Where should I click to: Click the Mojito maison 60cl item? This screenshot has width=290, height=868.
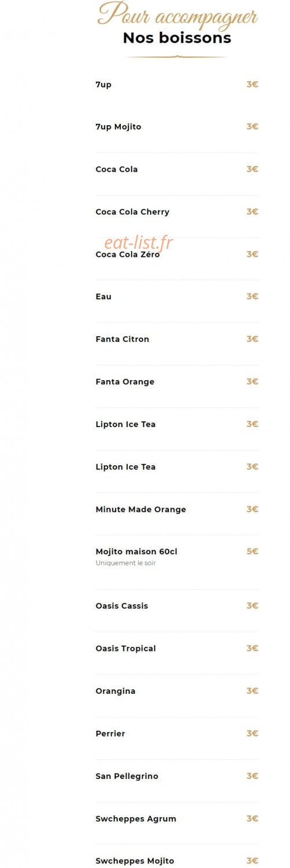(136, 551)
